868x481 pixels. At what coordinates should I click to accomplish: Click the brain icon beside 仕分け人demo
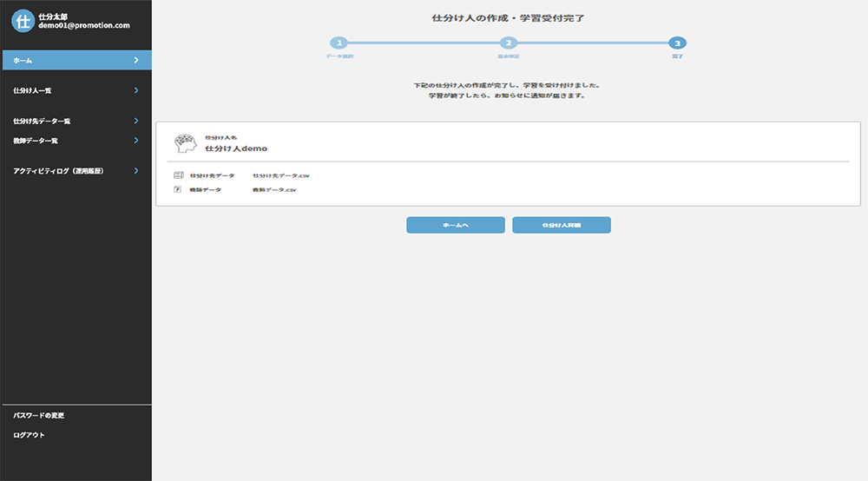click(185, 143)
